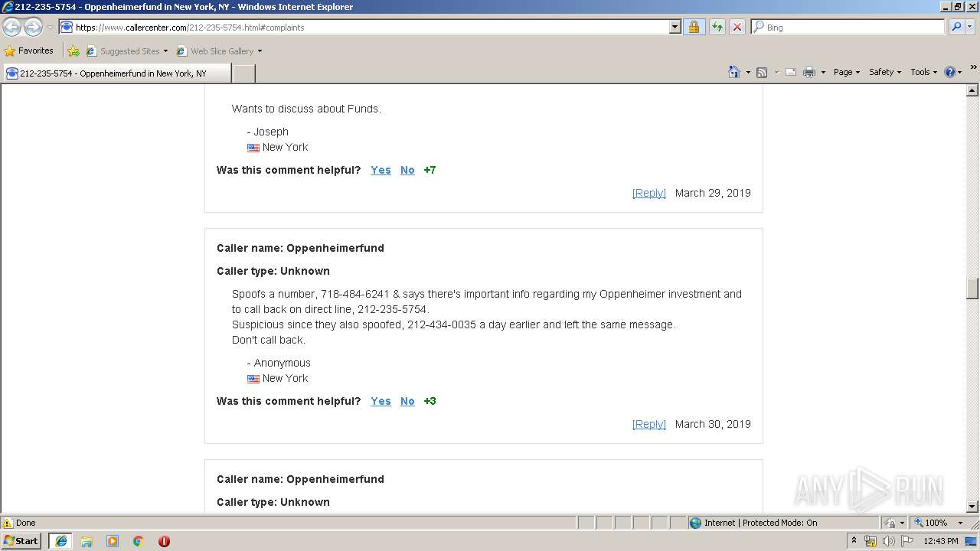
Task: Click the zoom level 100% button
Action: coord(930,523)
